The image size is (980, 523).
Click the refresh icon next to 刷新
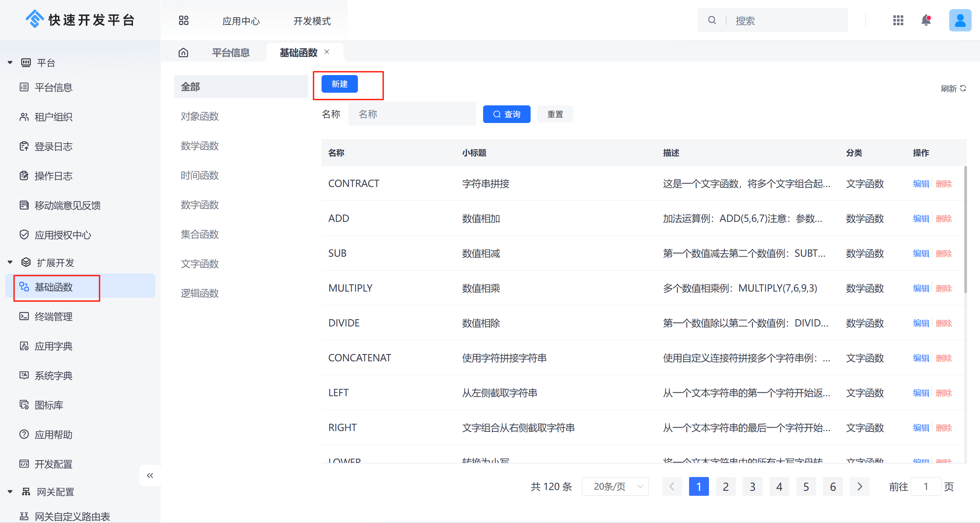(963, 89)
